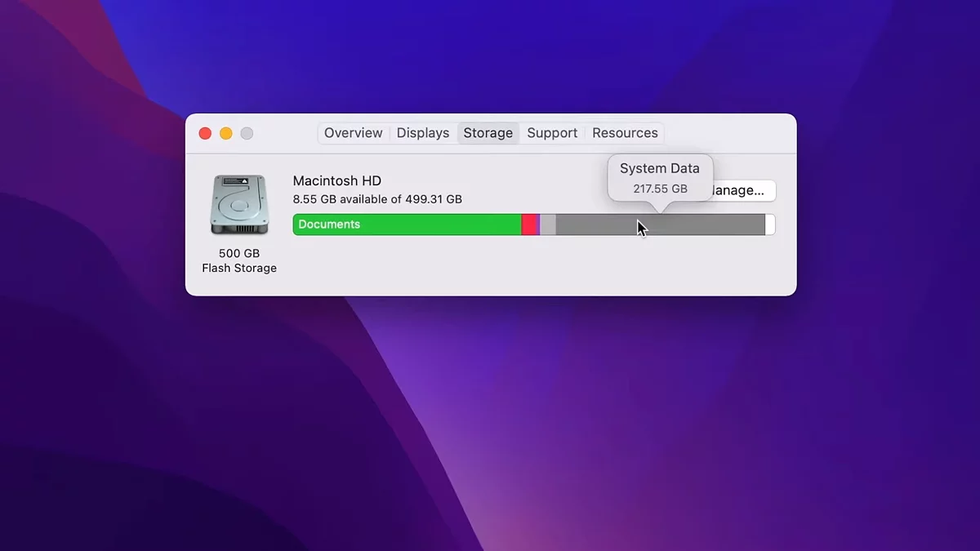Viewport: 980px width, 551px height.
Task: Click the Documents label on the bar
Action: coord(329,224)
